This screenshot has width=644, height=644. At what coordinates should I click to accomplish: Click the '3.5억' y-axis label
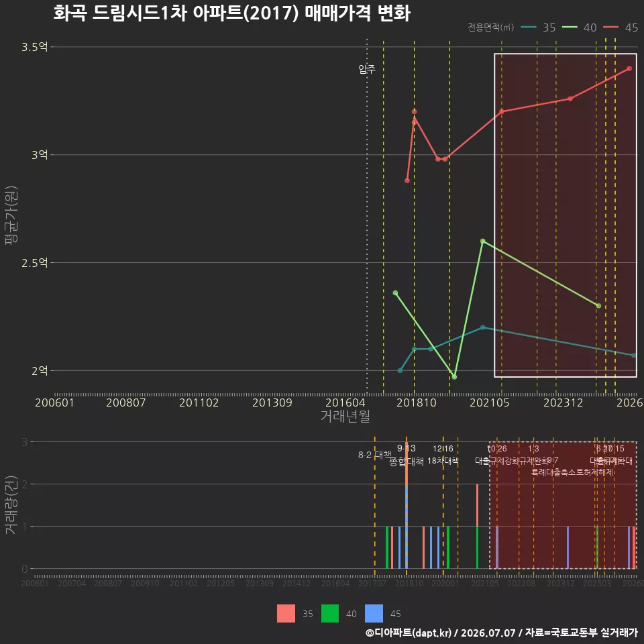35,47
